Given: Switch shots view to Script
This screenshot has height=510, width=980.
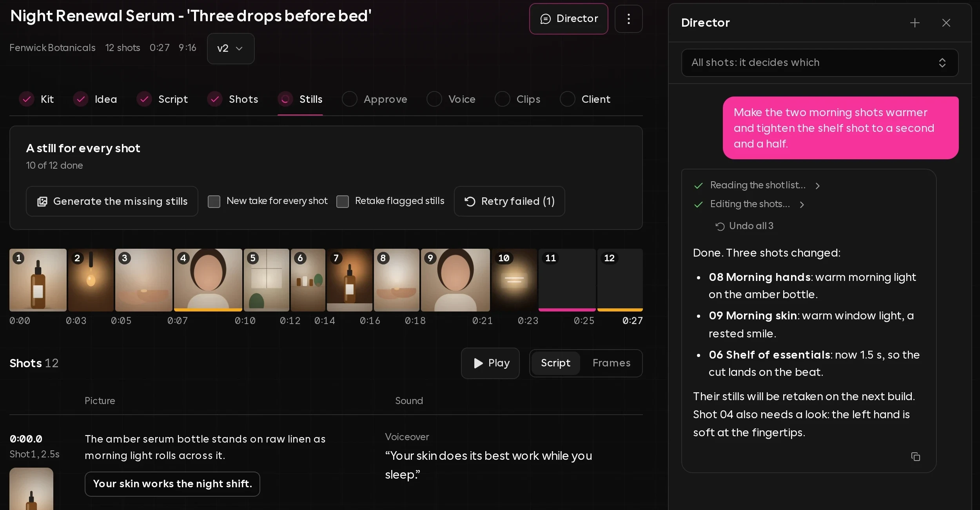Looking at the screenshot, I should click(555, 363).
